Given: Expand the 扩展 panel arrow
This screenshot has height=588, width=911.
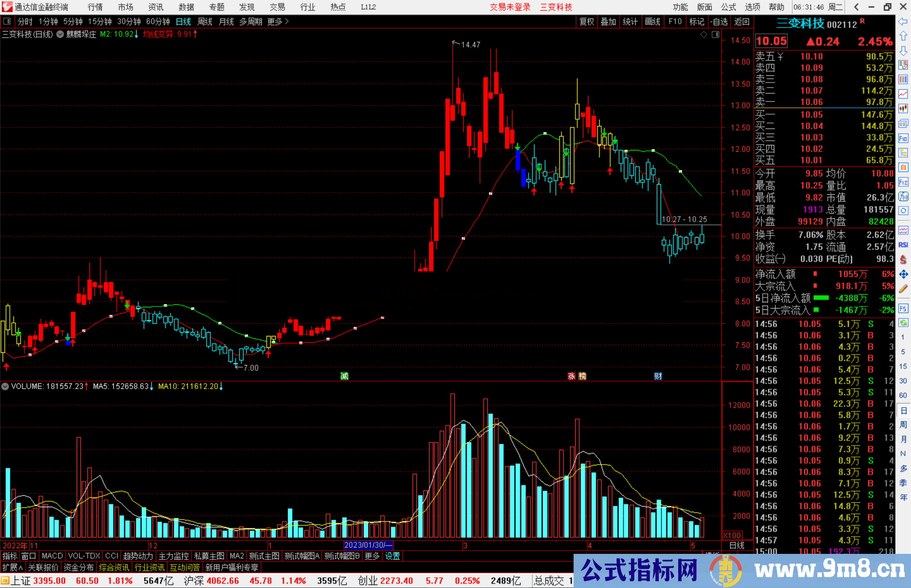Looking at the screenshot, I should pos(21,568).
